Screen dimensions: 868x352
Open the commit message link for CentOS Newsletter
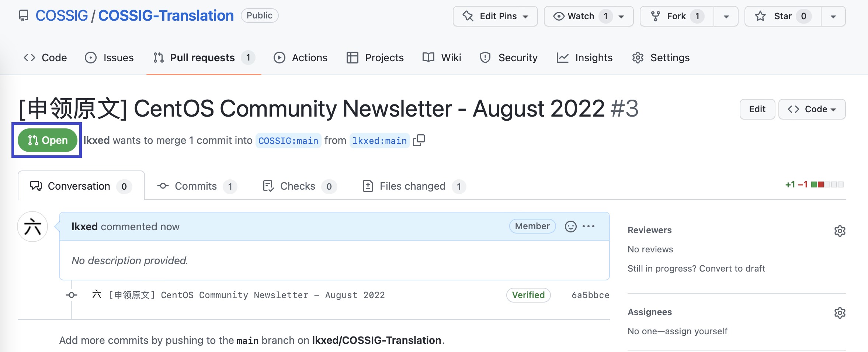pyautogui.click(x=247, y=295)
